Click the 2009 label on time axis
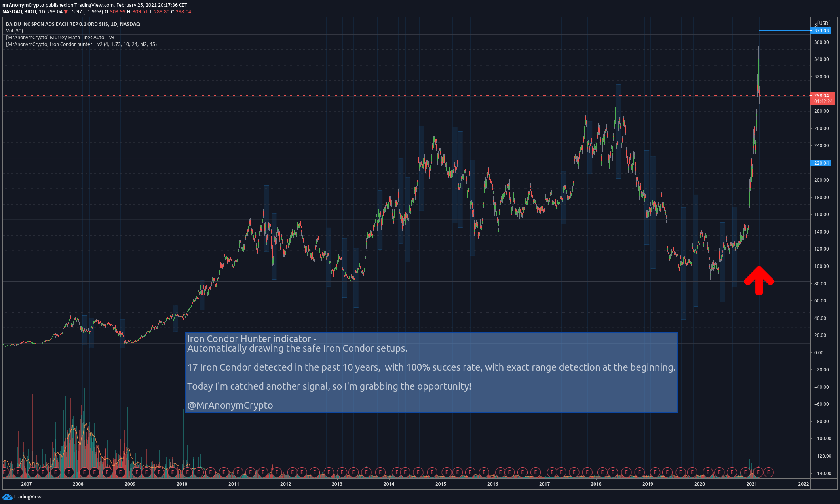Viewport: 840px width, 504px height. click(130, 484)
